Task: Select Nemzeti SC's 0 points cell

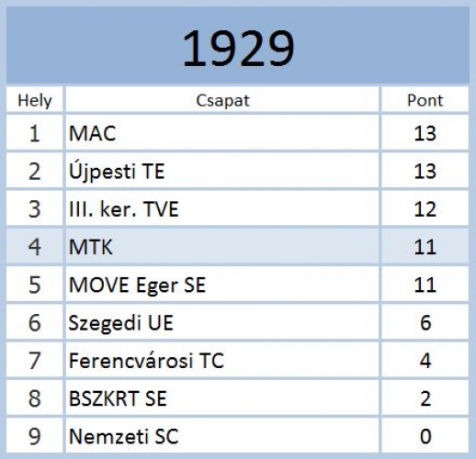Action: 425,436
